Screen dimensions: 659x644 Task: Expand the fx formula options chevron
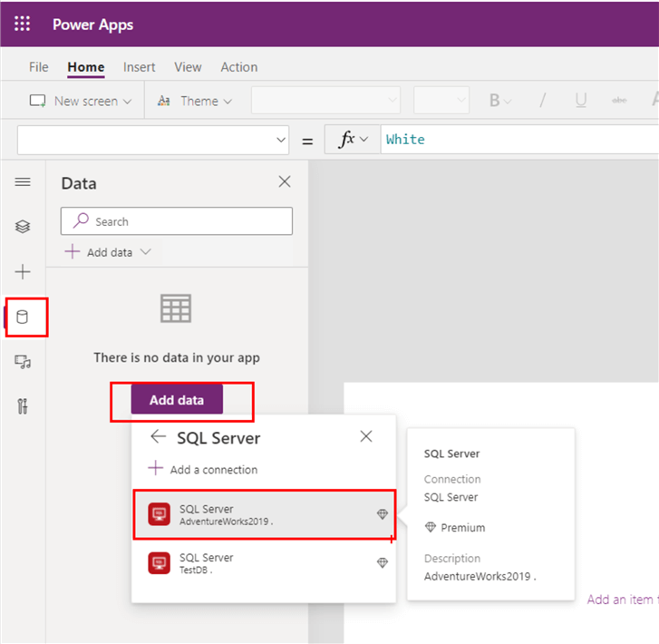pyautogui.click(x=364, y=140)
